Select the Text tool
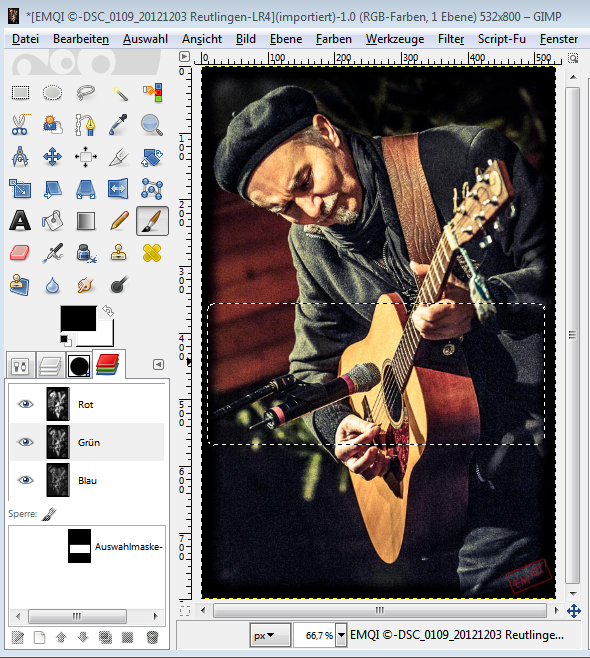The height and width of the screenshot is (658, 590). click(x=20, y=221)
